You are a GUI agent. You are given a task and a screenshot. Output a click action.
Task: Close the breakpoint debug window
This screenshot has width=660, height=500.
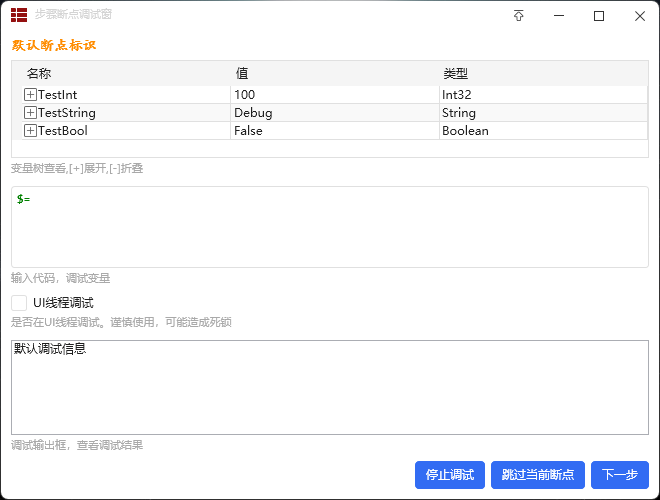(x=639, y=16)
